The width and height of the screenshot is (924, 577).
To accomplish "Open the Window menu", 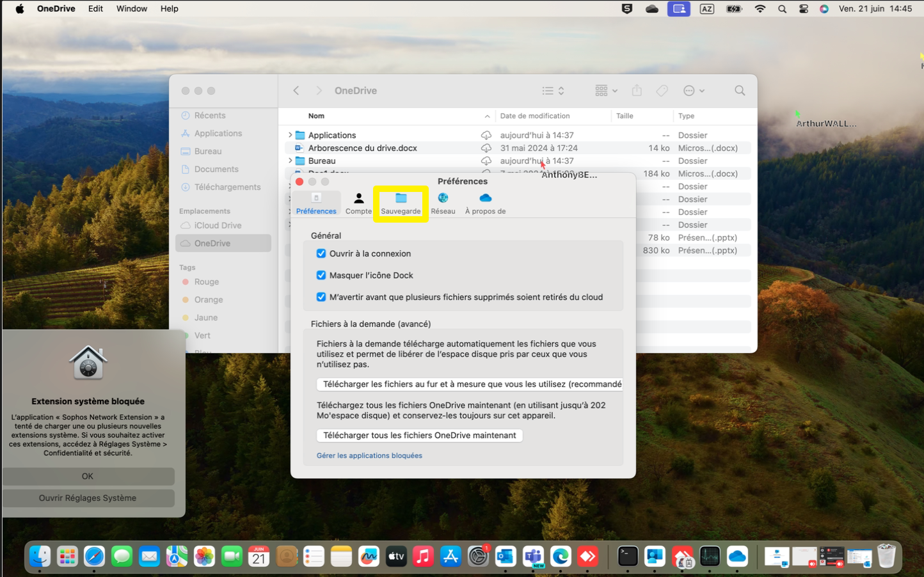I will coord(132,9).
